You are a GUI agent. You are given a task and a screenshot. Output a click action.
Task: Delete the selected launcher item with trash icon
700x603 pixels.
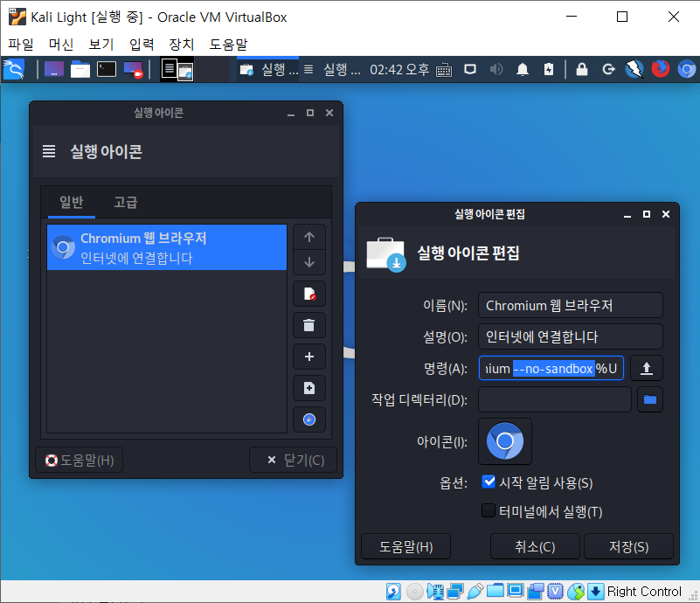pyautogui.click(x=309, y=325)
